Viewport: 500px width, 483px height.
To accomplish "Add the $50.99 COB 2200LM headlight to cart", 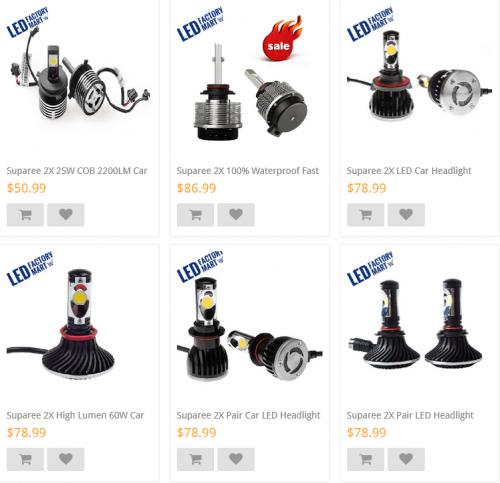I will 25,215.
